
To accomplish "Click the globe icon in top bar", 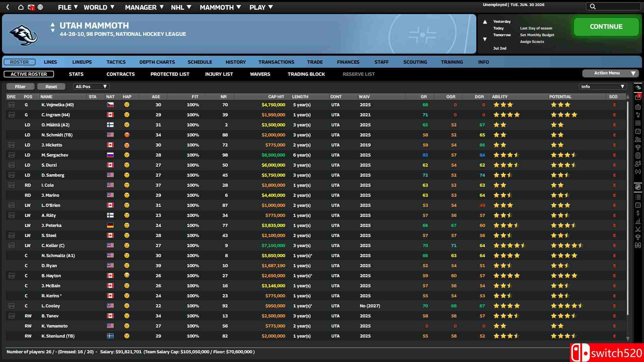I will pos(40,7).
